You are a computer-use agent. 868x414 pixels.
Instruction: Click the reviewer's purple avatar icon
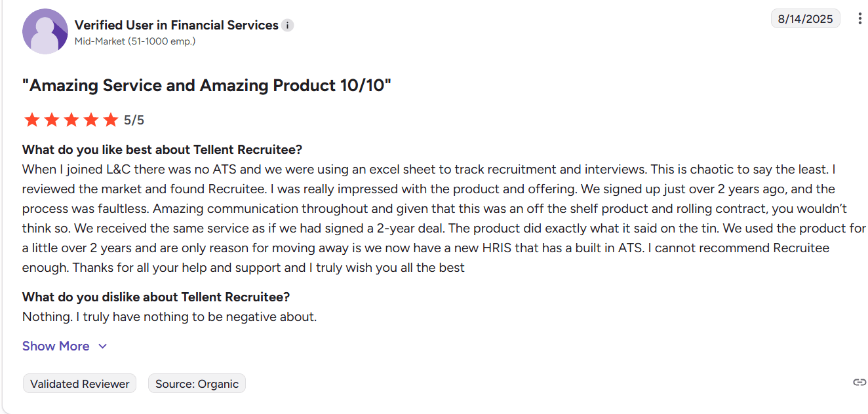pyautogui.click(x=45, y=31)
